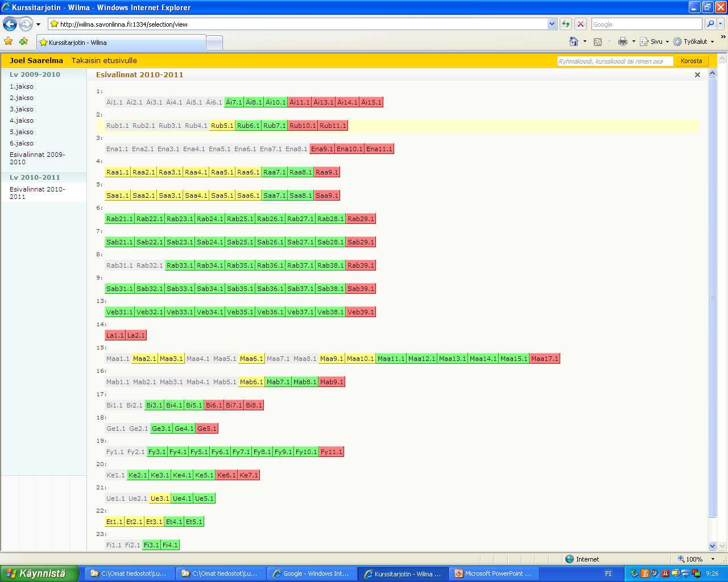This screenshot has height=582, width=728.
Task: Select course Fi3.1
Action: [151, 545]
